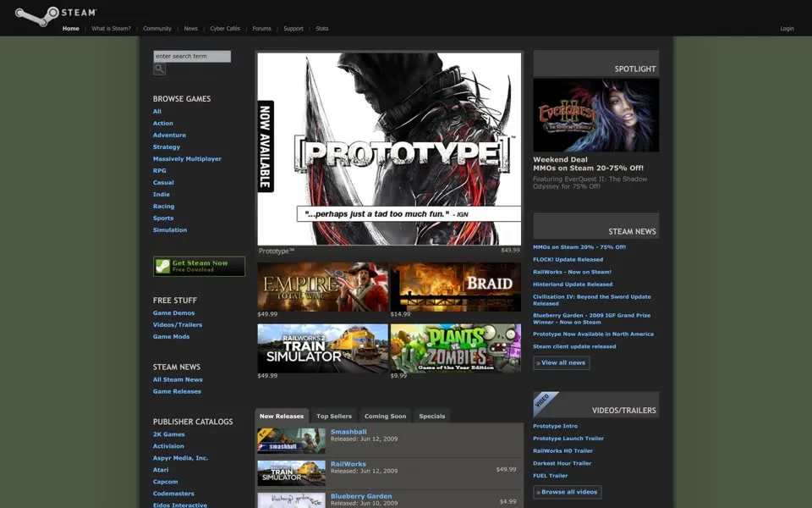Browse Simulation games
Screen dimensions: 812x508
(x=170, y=230)
